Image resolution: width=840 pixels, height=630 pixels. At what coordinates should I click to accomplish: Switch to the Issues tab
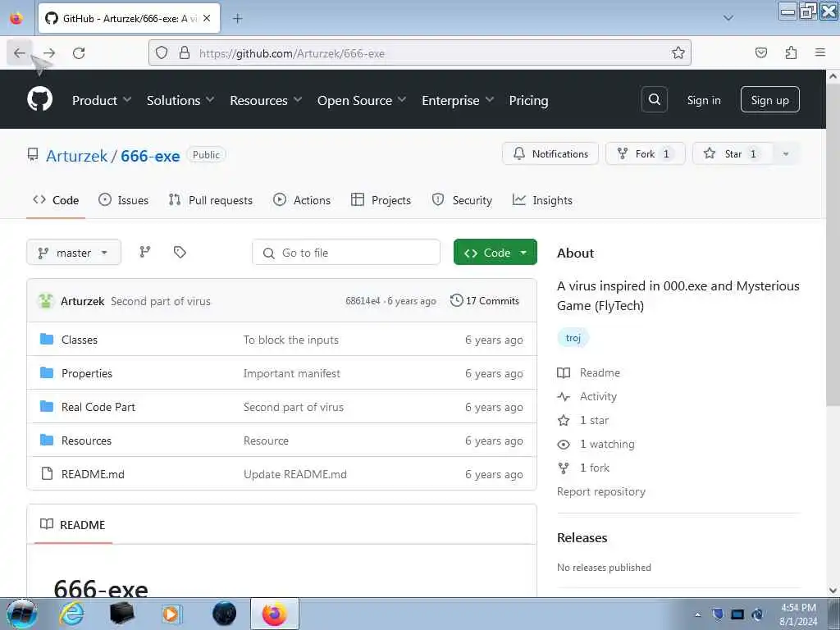pos(123,200)
